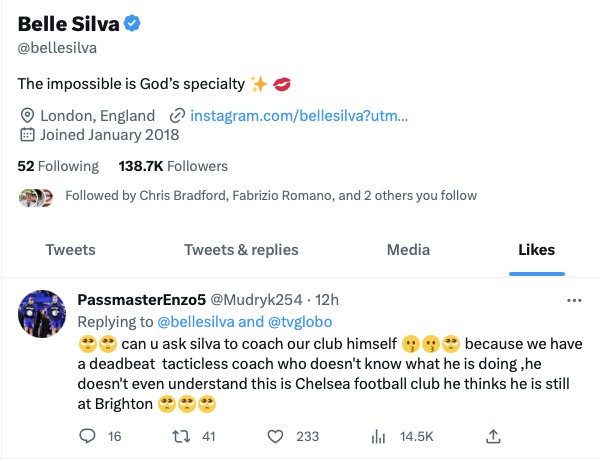The width and height of the screenshot is (600, 461).
Task: Click the heart like icon
Action: pos(275,436)
